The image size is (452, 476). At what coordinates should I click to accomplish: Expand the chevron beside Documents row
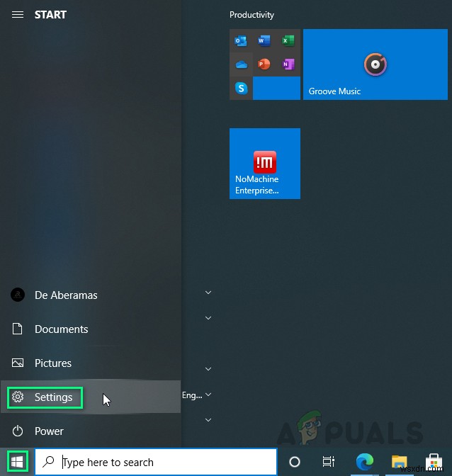coord(208,318)
